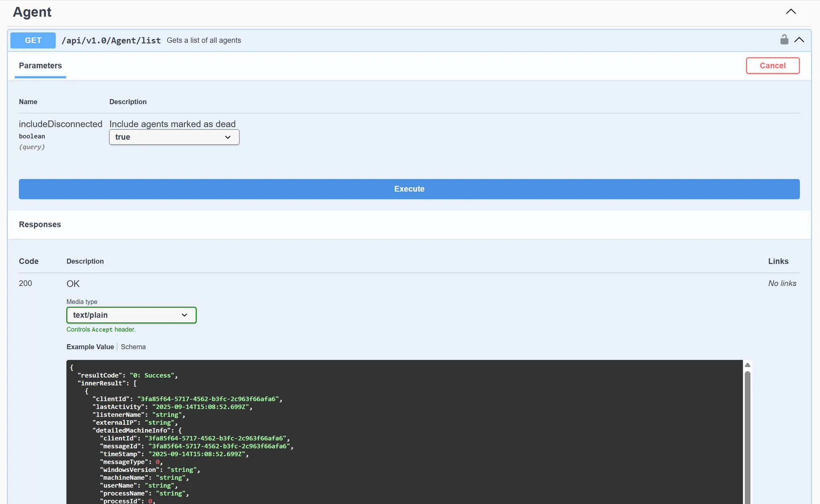The height and width of the screenshot is (504, 820).
Task: Switch to the Schema tab
Action: tap(133, 347)
